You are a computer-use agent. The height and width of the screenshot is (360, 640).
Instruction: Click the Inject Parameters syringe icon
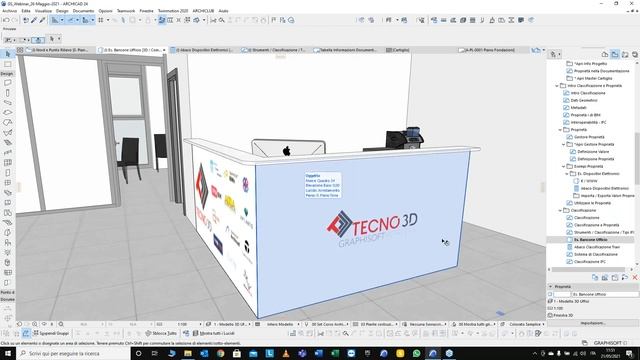[42, 20]
